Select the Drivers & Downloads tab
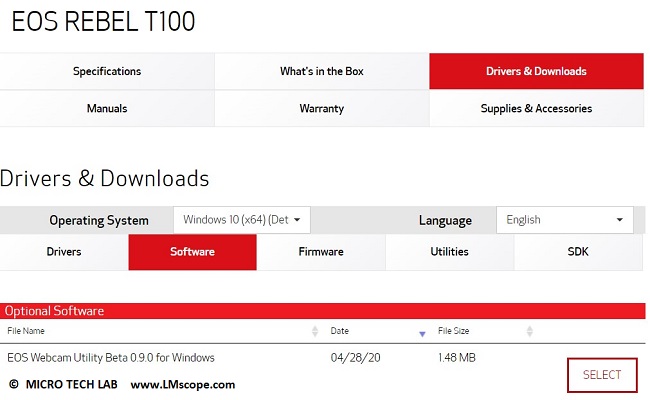The image size is (650, 400). pos(536,72)
